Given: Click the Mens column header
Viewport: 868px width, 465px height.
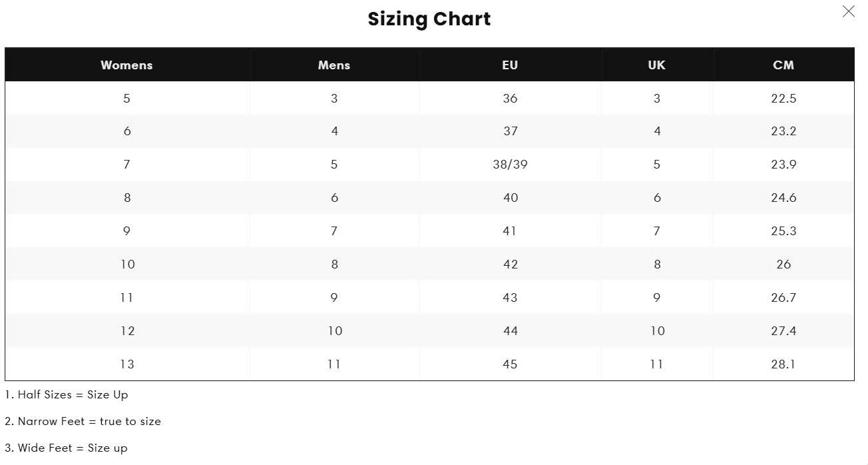Looking at the screenshot, I should (x=334, y=65).
